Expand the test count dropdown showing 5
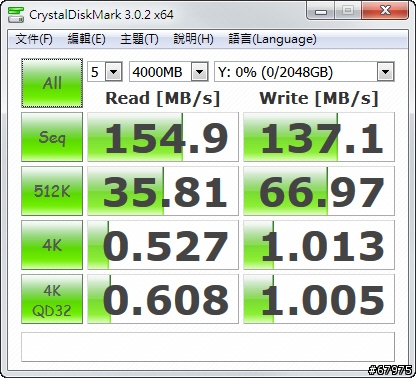 [105, 72]
